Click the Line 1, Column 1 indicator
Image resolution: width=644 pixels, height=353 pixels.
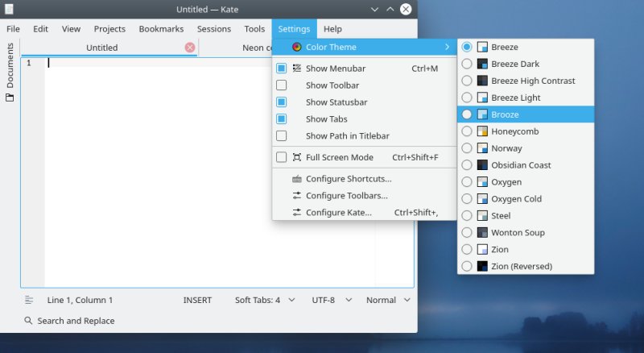[x=80, y=300]
